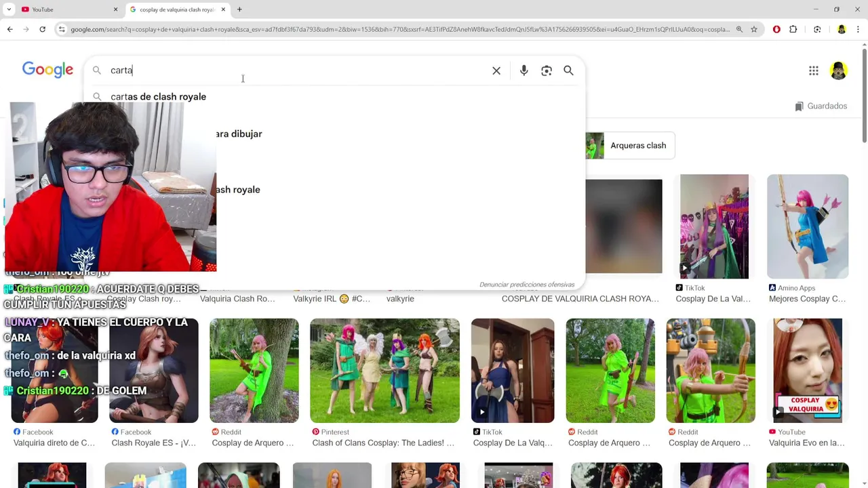Image resolution: width=868 pixels, height=488 pixels.
Task: Click the Google logo
Action: [47, 70]
